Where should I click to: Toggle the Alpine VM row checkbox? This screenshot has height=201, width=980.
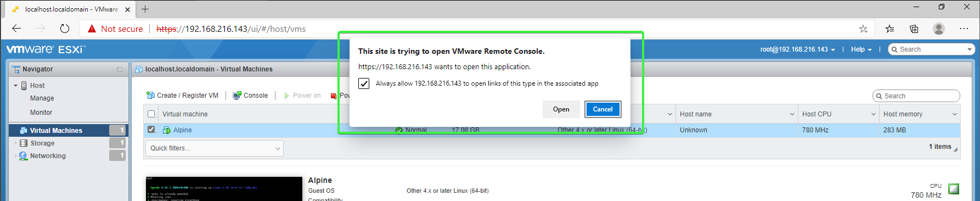pos(151,130)
